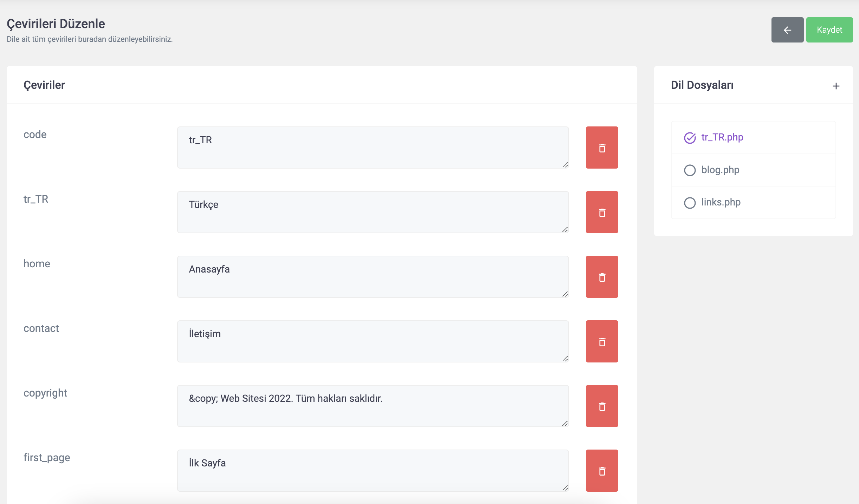Click the 'Çeviriler' panel heading
The image size is (859, 504).
pyautogui.click(x=44, y=85)
